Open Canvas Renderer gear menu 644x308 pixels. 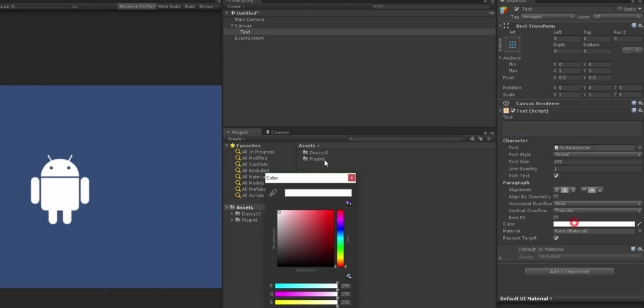(640, 103)
